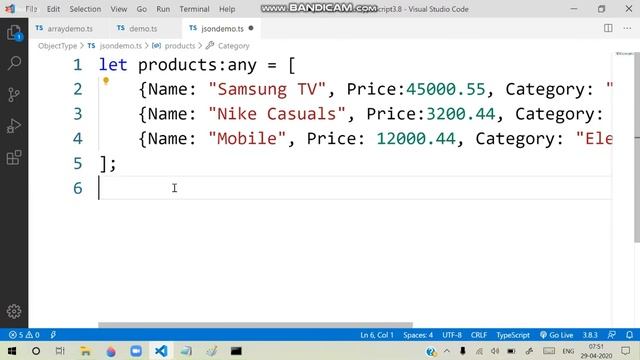Screen dimensions: 640x360
Task: Show hidden system tray icons
Action: coord(447,351)
